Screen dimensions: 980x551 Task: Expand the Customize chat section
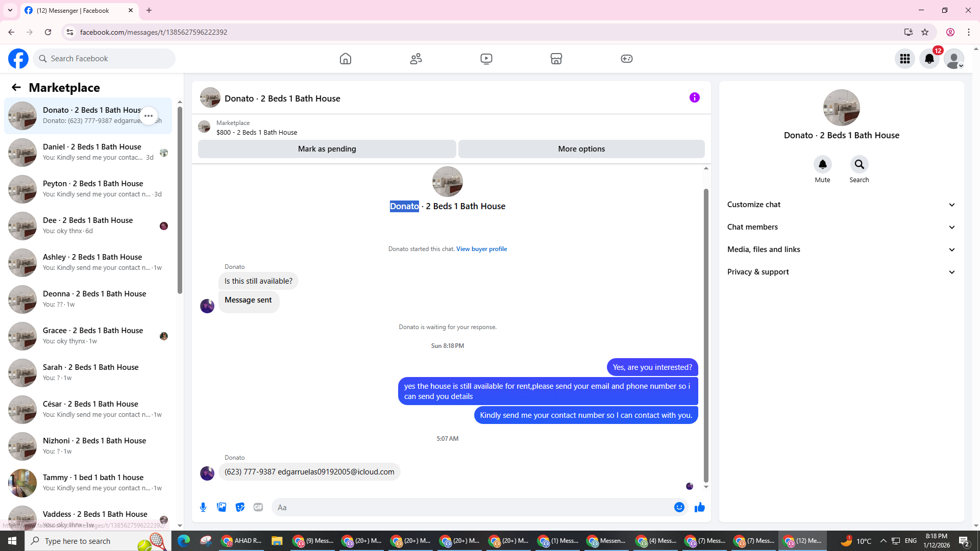[x=841, y=205]
